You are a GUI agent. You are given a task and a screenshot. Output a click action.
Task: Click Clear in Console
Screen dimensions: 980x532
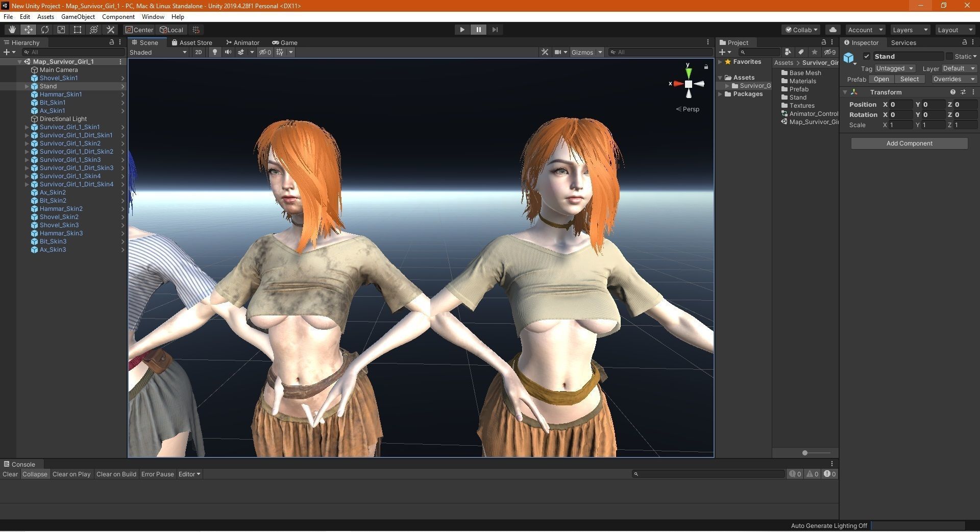pyautogui.click(x=10, y=474)
